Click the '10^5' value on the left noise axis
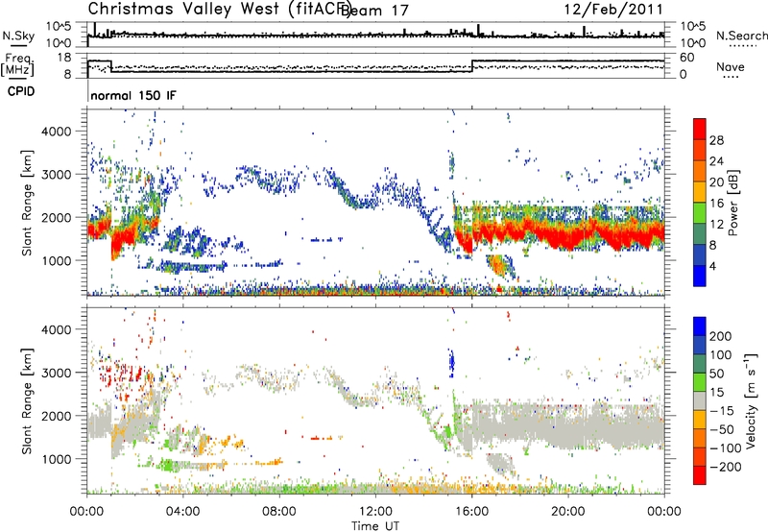Viewport: 768px width, 532px height. tap(60, 27)
